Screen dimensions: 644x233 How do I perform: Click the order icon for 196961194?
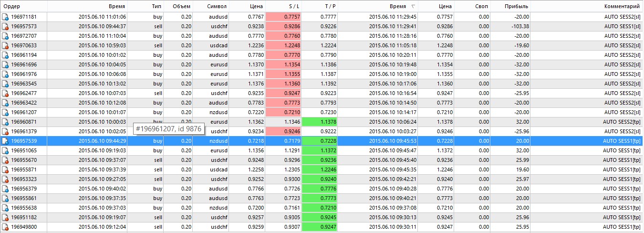pyautogui.click(x=5, y=55)
